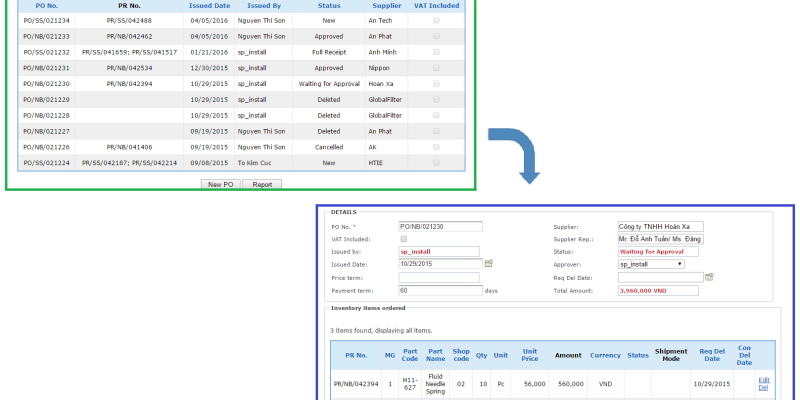Tick VAT Included for PO/SS/021234
The image size is (800, 400).
pyautogui.click(x=436, y=20)
